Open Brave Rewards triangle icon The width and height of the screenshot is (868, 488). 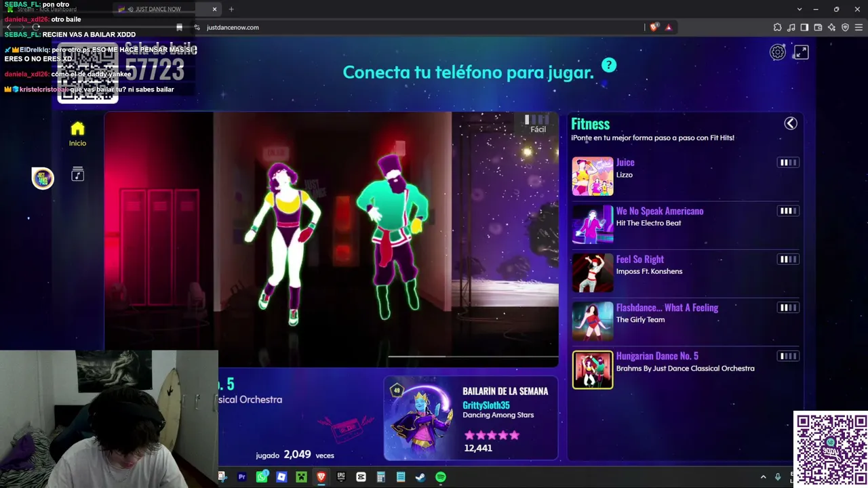click(668, 27)
